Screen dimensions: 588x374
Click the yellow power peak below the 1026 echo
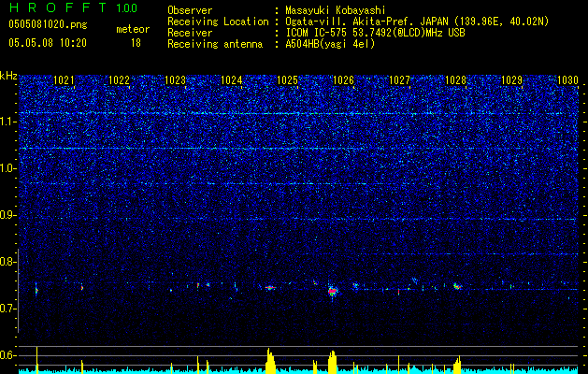click(332, 362)
